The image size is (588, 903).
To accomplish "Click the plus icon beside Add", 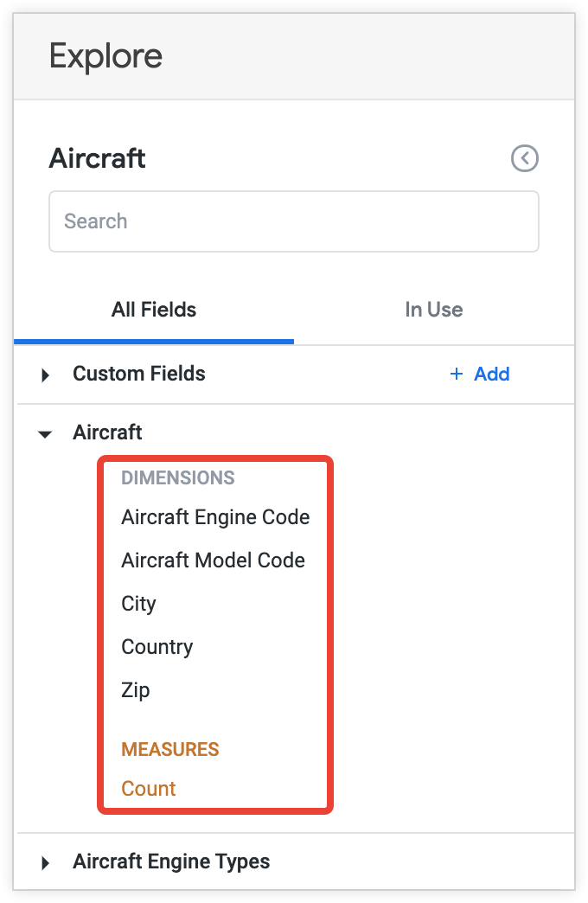I will (x=457, y=375).
